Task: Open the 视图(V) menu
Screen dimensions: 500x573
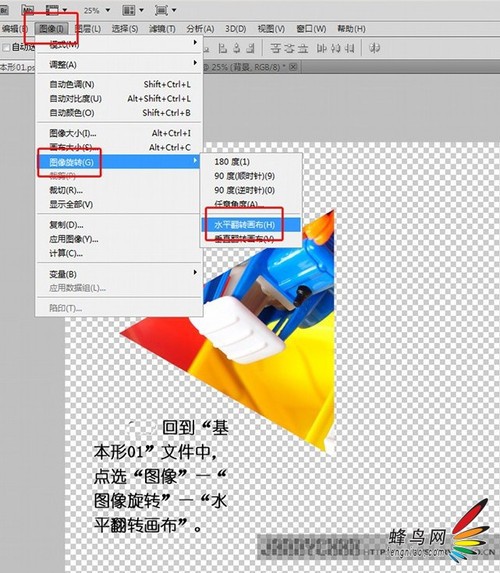Action: point(271,29)
